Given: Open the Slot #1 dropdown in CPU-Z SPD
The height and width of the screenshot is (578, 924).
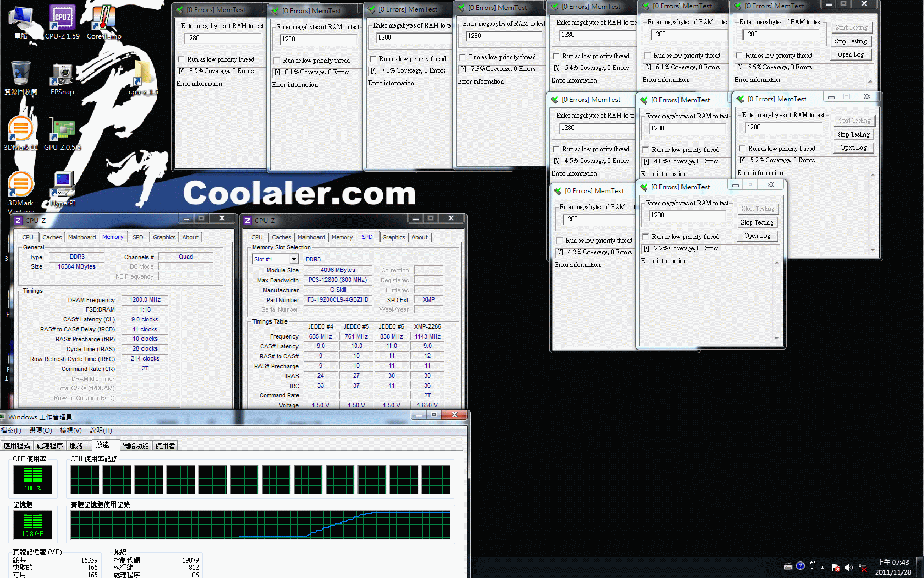Looking at the screenshot, I should coord(294,259).
